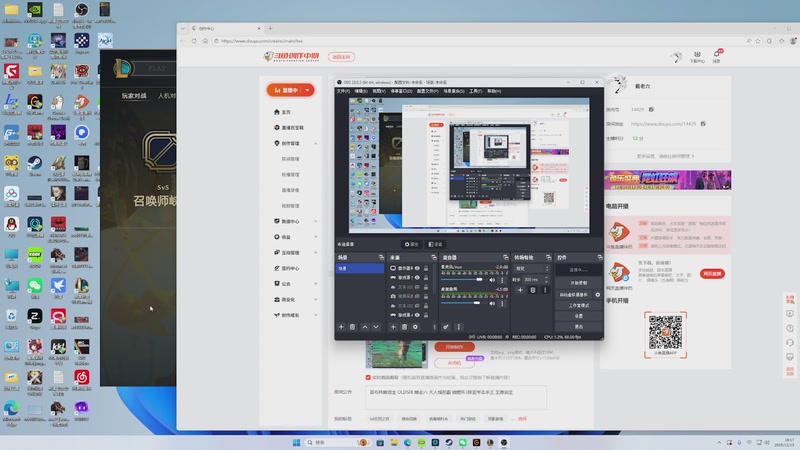Open dropdown arrow on orange 直播中 button

click(307, 90)
